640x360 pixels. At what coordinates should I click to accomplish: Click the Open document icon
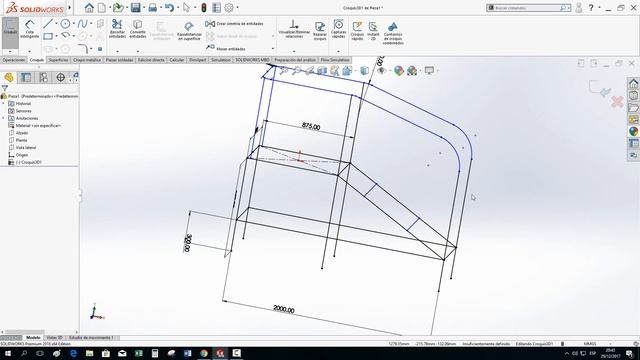(x=118, y=7)
